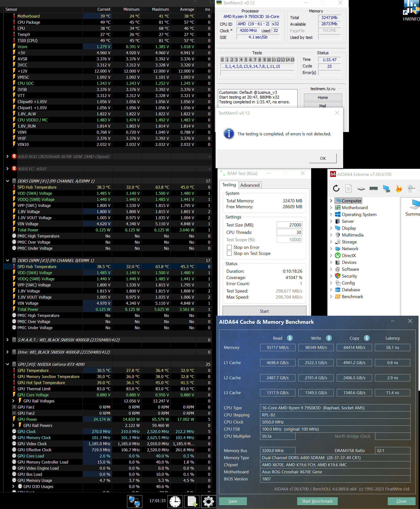The width and height of the screenshot is (420, 509).
Task: Click the Vcore sensor row label
Action: click(22, 47)
